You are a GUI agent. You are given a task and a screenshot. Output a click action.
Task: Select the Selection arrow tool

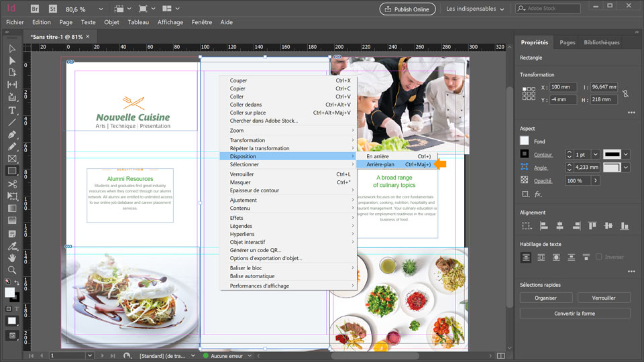pos(12,49)
